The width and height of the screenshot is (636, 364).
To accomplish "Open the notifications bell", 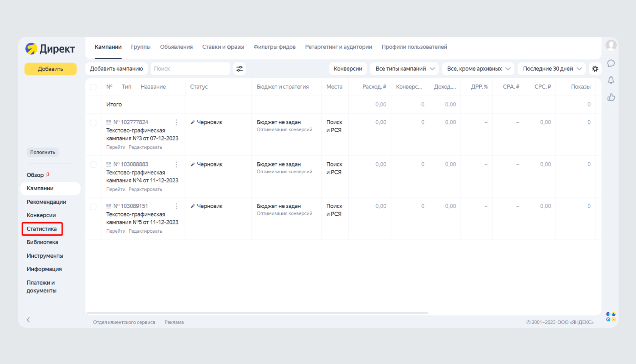I will tap(611, 80).
